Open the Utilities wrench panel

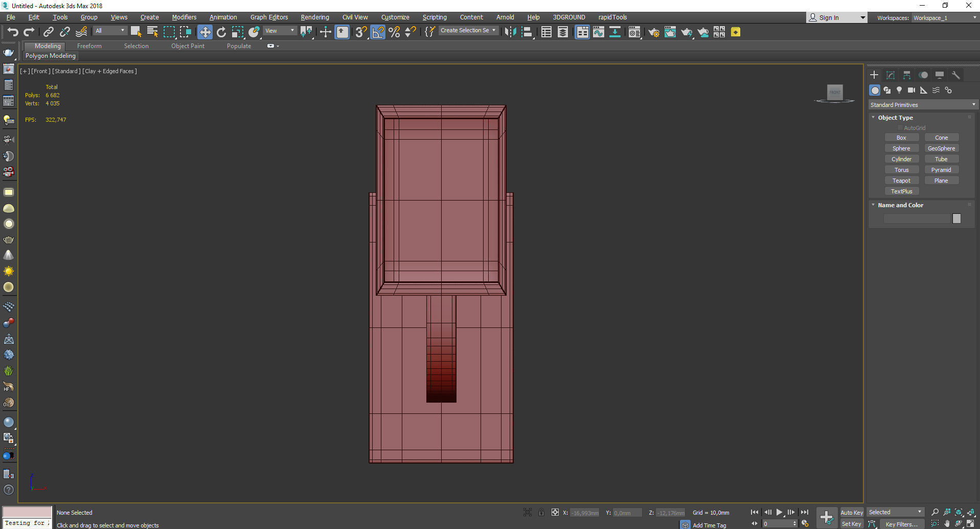tap(955, 75)
